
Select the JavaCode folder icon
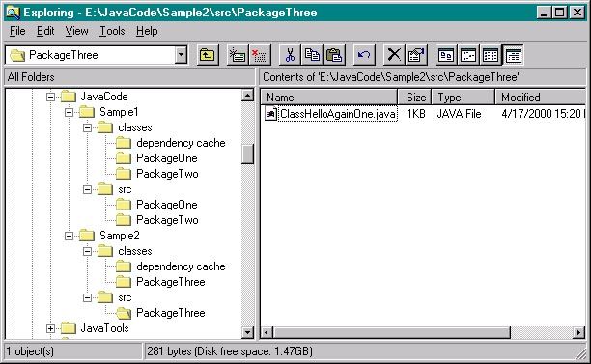click(x=69, y=97)
